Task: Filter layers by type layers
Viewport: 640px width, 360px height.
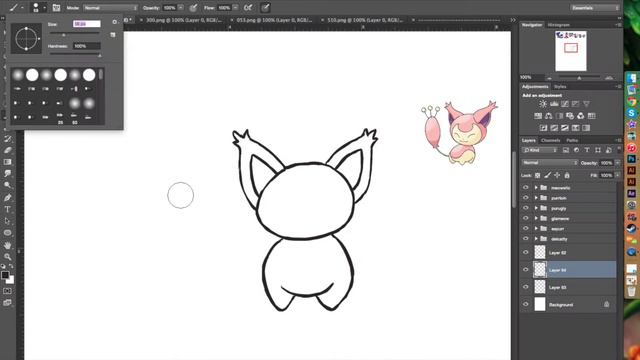Action: tap(587, 150)
